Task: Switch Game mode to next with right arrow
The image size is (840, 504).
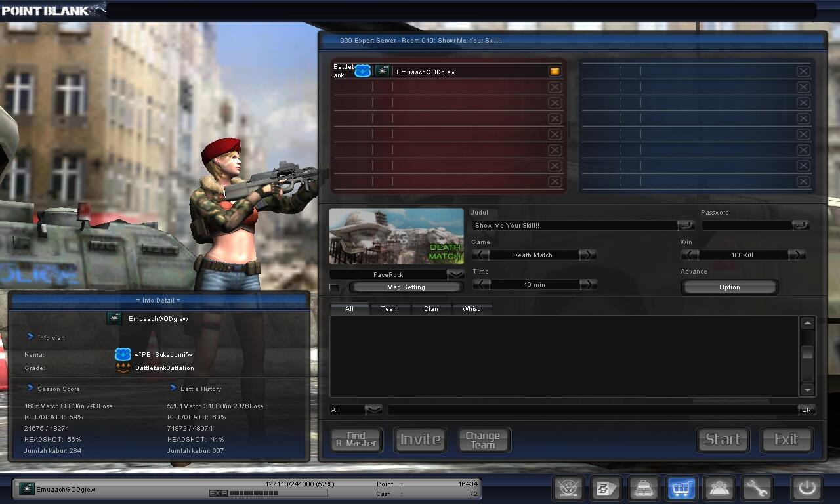Action: pos(587,255)
